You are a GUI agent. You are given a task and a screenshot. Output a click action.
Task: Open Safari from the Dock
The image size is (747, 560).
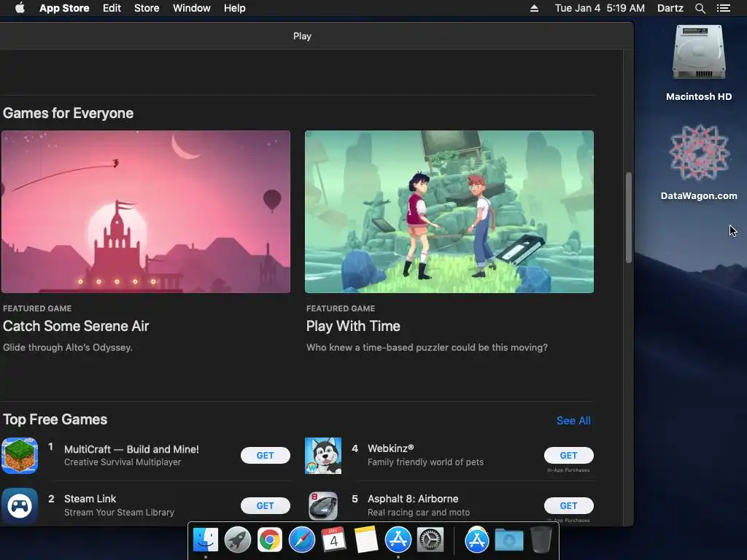click(302, 540)
